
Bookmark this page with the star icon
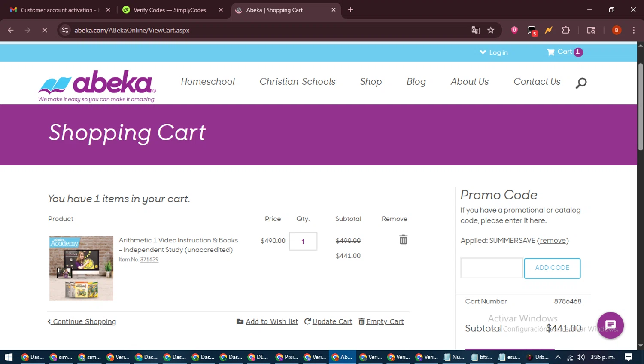tap(491, 30)
